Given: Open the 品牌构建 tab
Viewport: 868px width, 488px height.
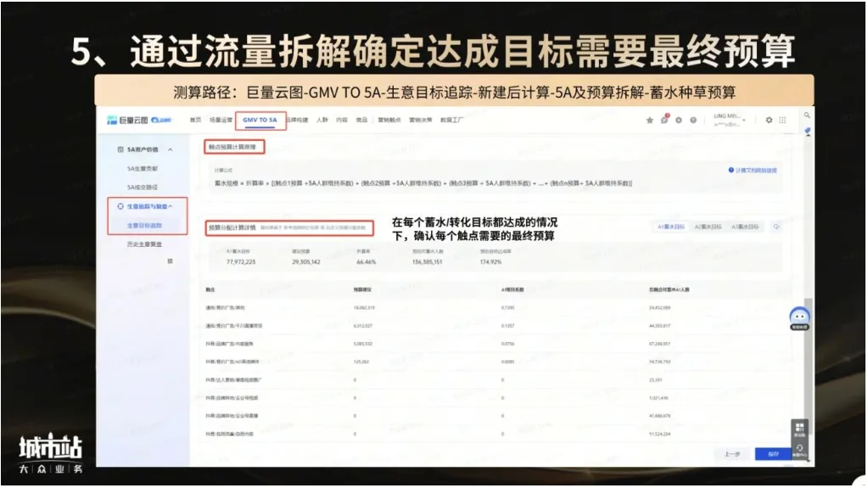Looking at the screenshot, I should (297, 121).
